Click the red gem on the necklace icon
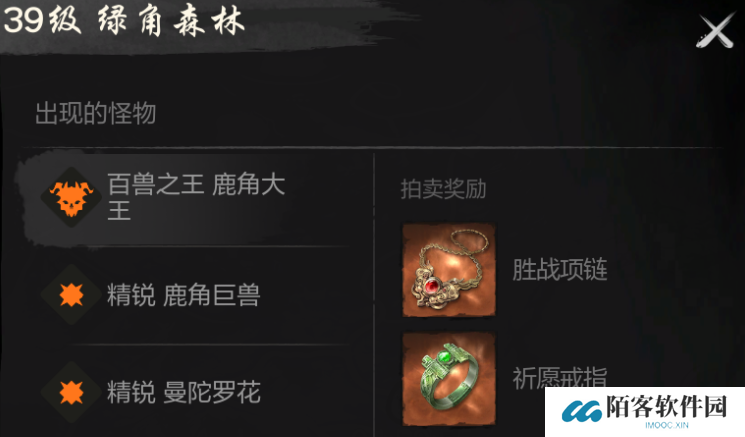This screenshot has height=437, width=745. click(431, 286)
